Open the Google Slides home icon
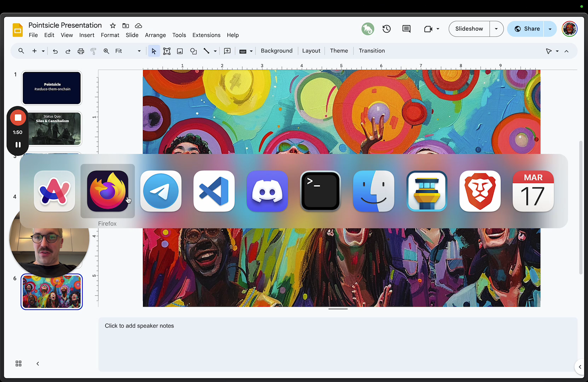 pyautogui.click(x=18, y=30)
